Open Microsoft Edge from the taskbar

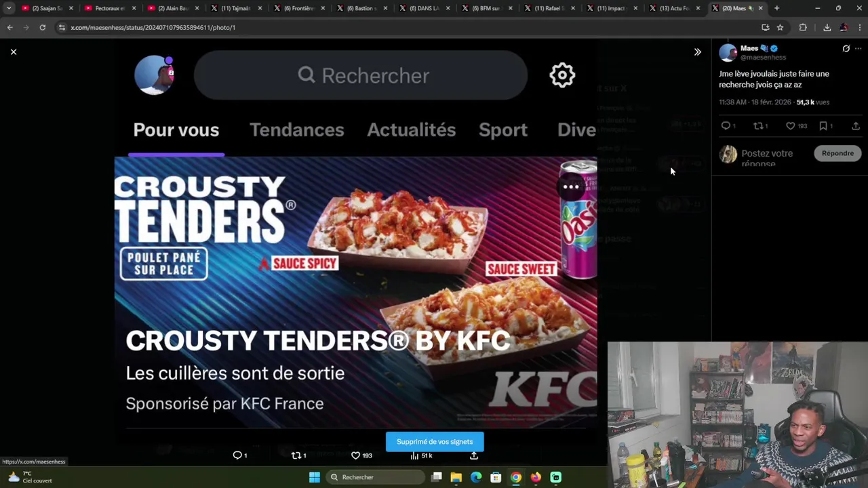[x=476, y=477]
